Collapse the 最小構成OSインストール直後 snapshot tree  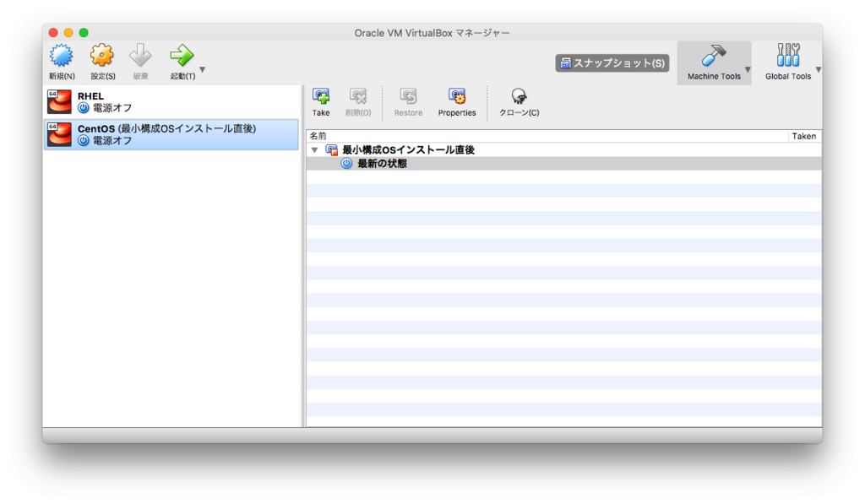pyautogui.click(x=314, y=150)
